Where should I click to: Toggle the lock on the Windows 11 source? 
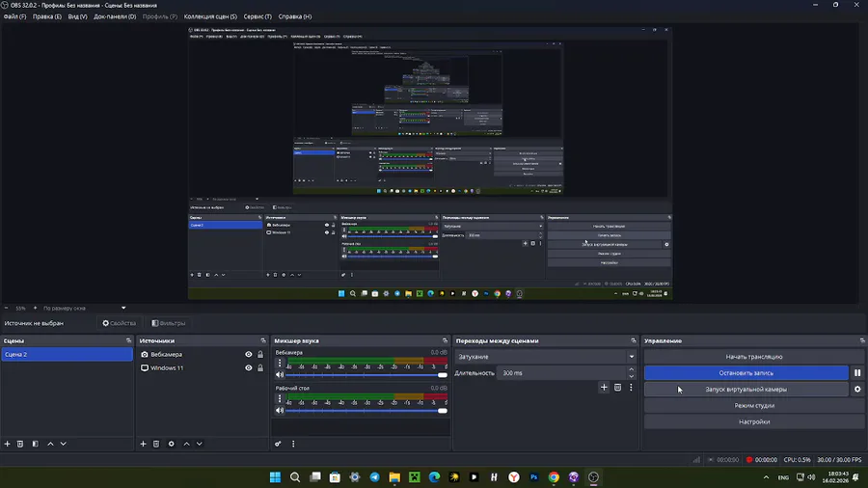click(260, 368)
